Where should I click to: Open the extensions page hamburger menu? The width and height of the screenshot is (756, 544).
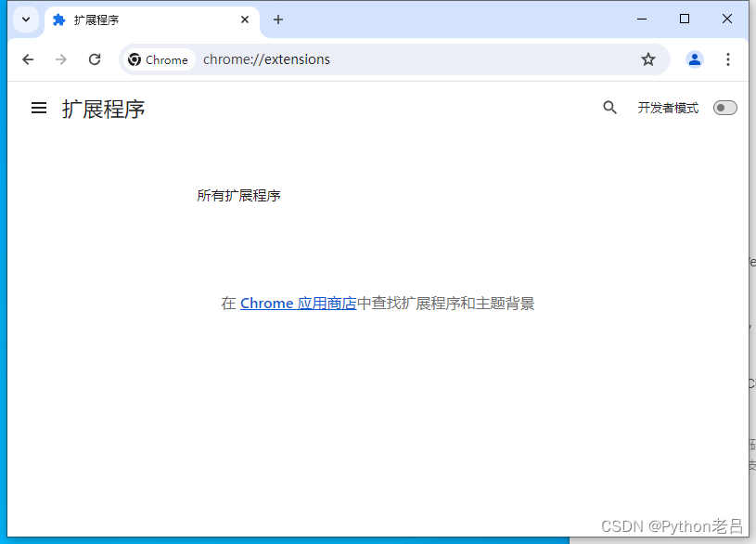click(38, 108)
